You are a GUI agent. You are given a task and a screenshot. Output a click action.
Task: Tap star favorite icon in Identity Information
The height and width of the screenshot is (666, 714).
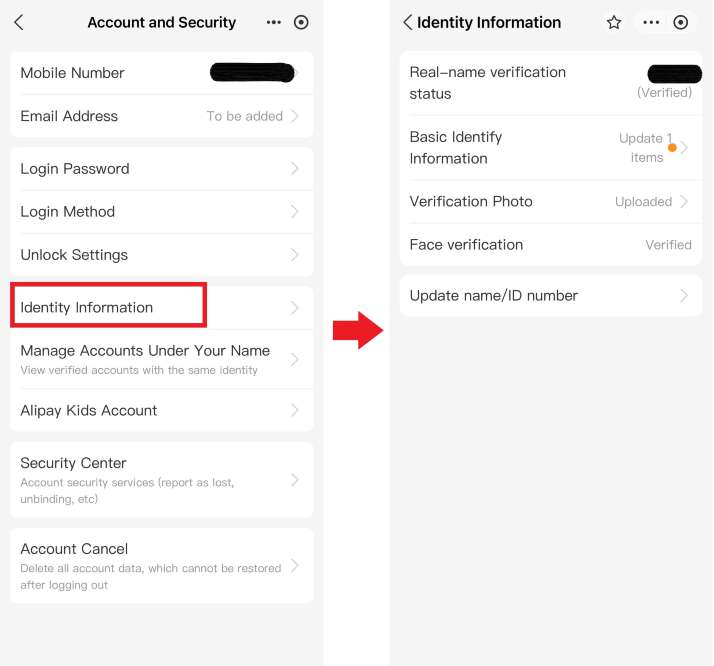click(614, 22)
